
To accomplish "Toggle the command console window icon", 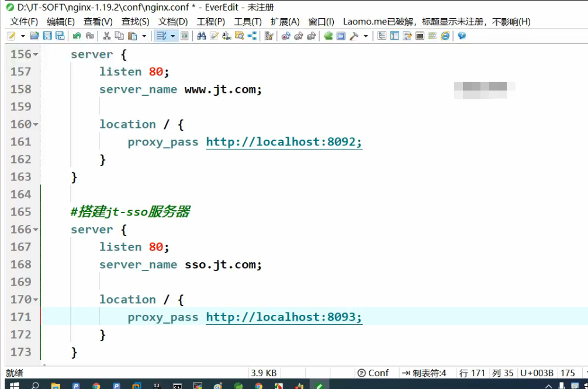I will pyautogui.click(x=420, y=36).
